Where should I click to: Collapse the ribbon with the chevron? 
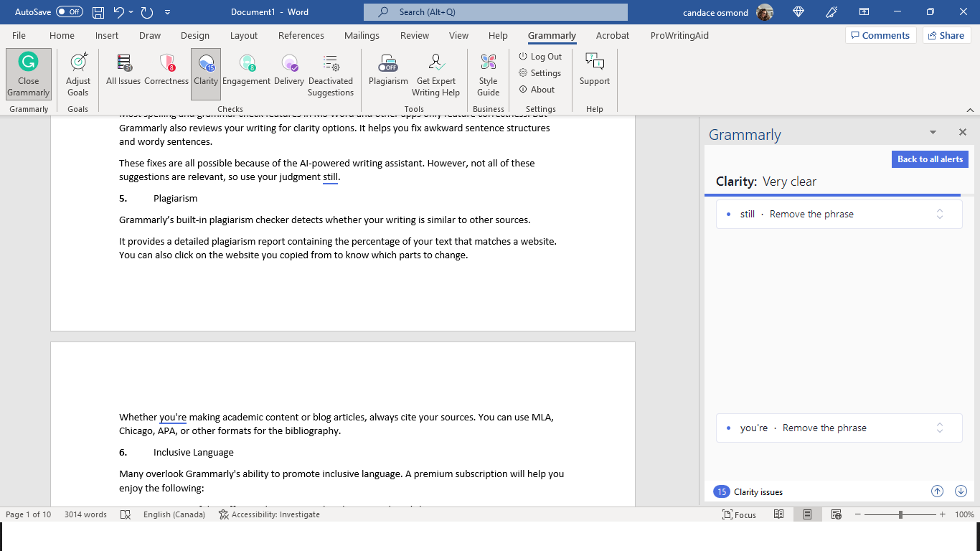click(970, 110)
